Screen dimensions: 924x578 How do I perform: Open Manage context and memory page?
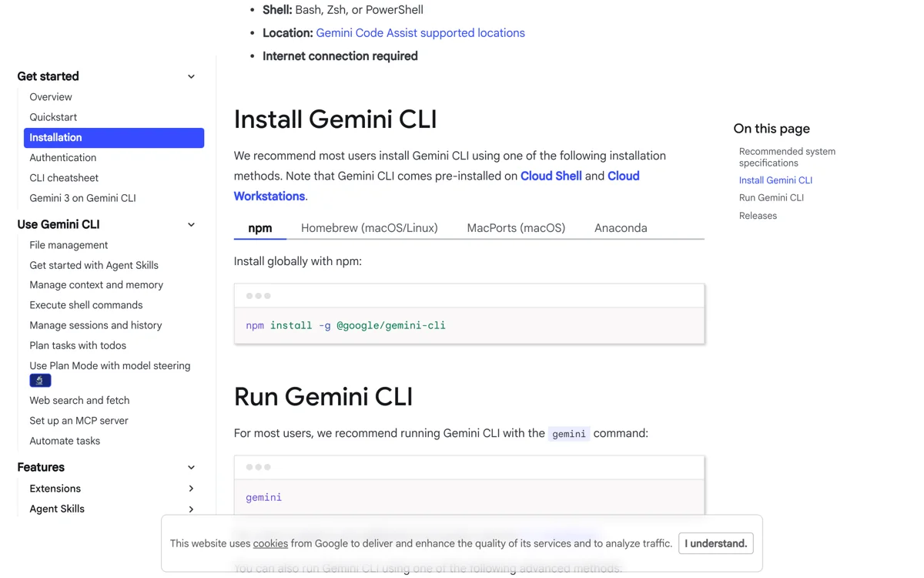(x=96, y=285)
